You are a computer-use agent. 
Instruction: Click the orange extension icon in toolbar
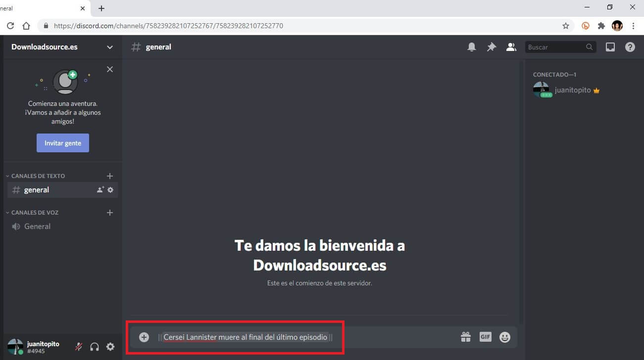pos(586,26)
